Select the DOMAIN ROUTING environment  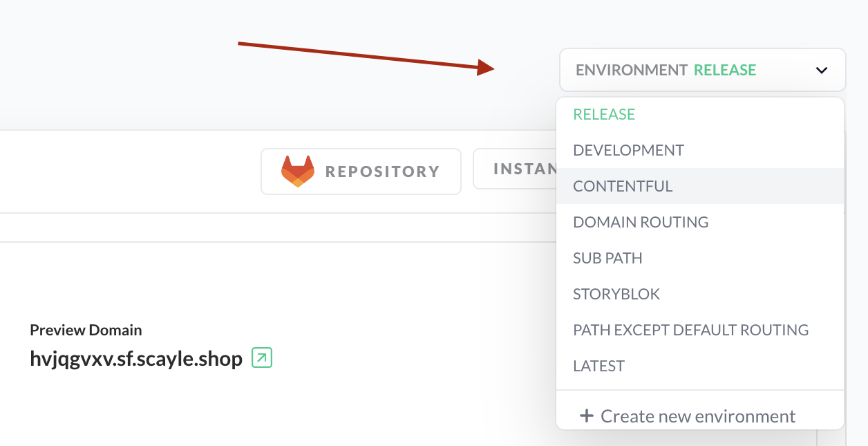[641, 222]
